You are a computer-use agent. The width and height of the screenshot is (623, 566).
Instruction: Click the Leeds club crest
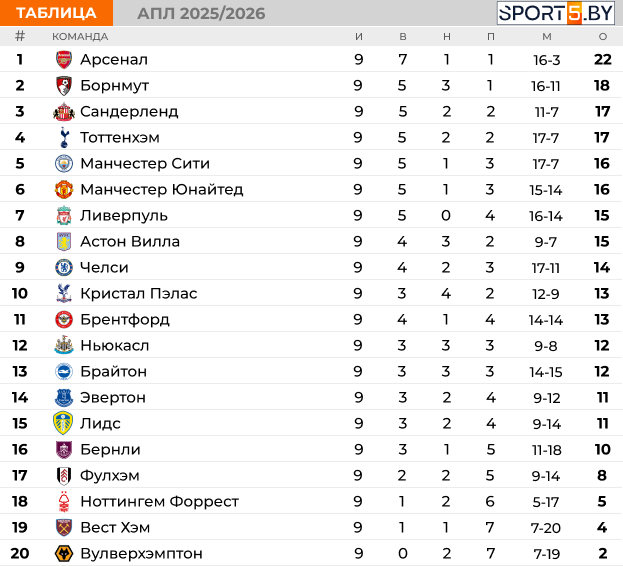pyautogui.click(x=64, y=424)
